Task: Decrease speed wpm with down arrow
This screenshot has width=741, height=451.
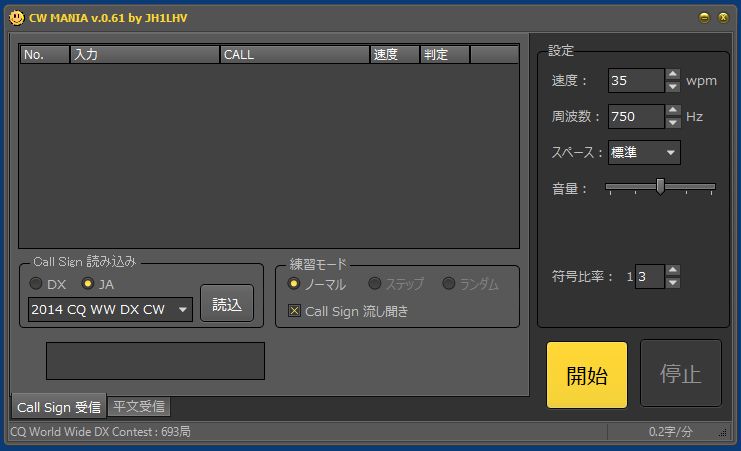Action: 672,87
